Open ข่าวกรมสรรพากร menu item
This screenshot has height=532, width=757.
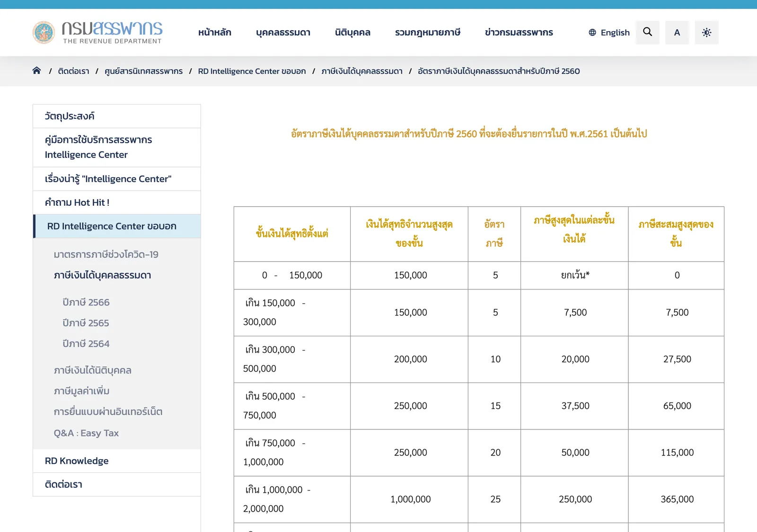click(x=519, y=32)
